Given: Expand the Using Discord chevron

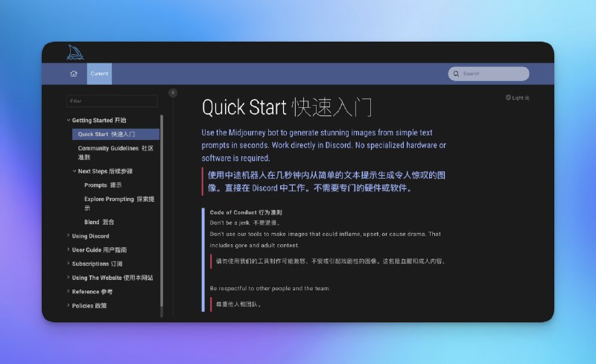Looking at the screenshot, I should (69, 235).
